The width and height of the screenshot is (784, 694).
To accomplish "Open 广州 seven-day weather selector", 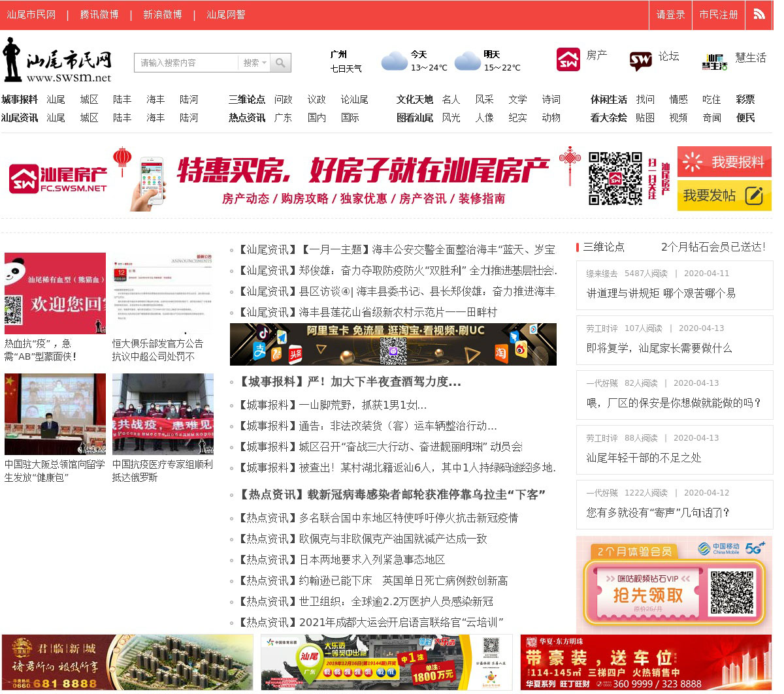I will 346,61.
